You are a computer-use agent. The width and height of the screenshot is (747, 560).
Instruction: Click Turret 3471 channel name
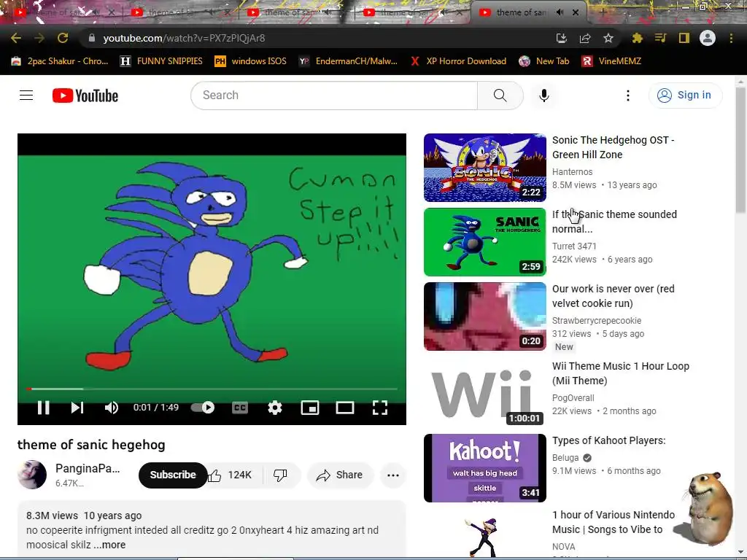click(x=574, y=246)
